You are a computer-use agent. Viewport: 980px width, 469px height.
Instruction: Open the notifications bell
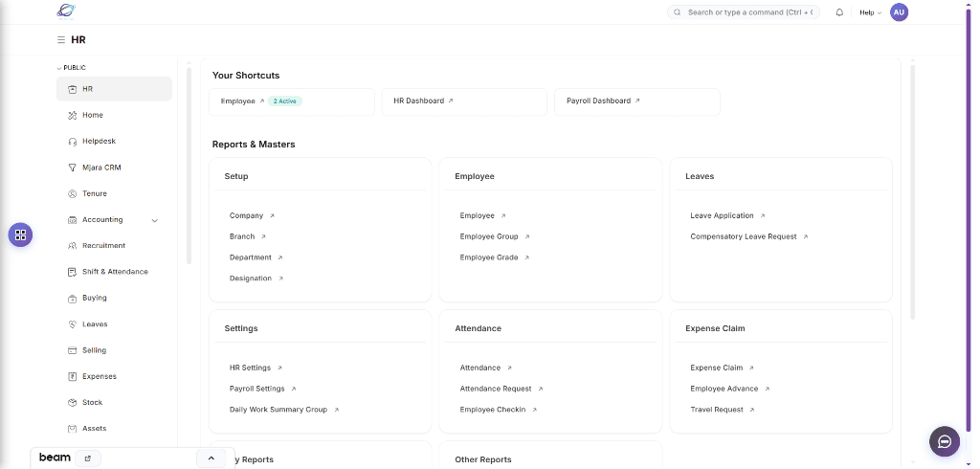[839, 12]
